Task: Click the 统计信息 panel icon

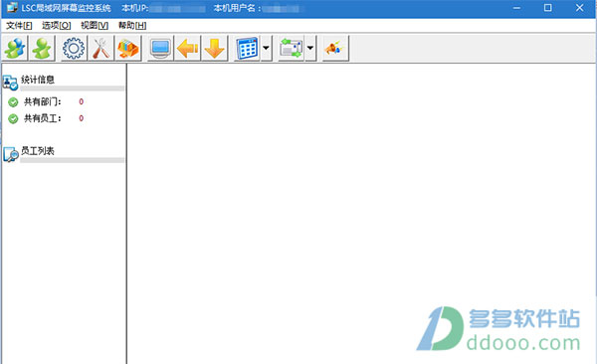Action: (10, 83)
